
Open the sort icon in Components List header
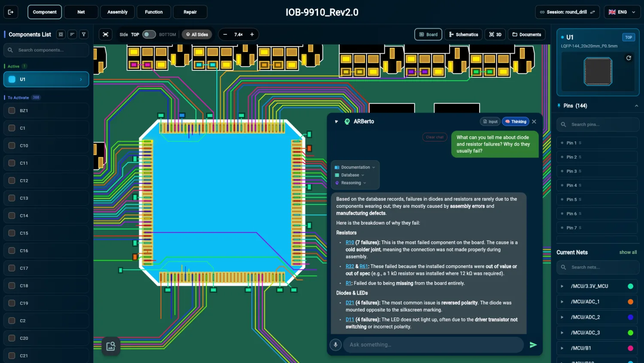72,34
